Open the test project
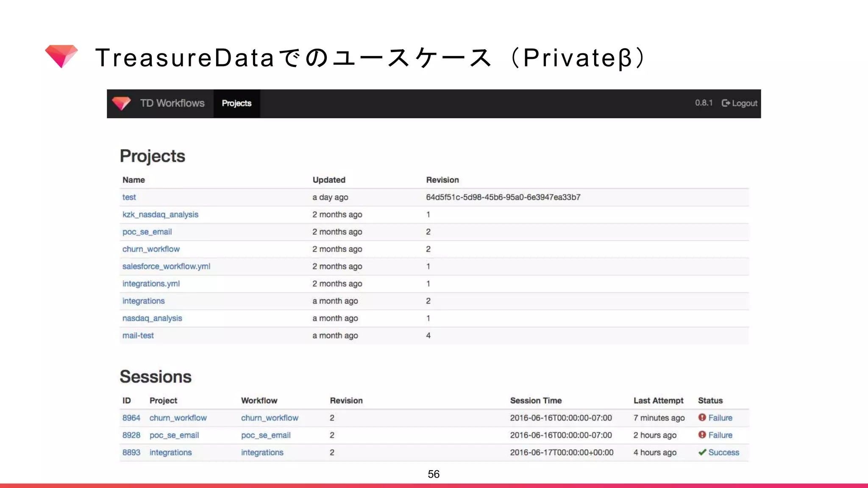This screenshot has height=488, width=868. [x=129, y=197]
